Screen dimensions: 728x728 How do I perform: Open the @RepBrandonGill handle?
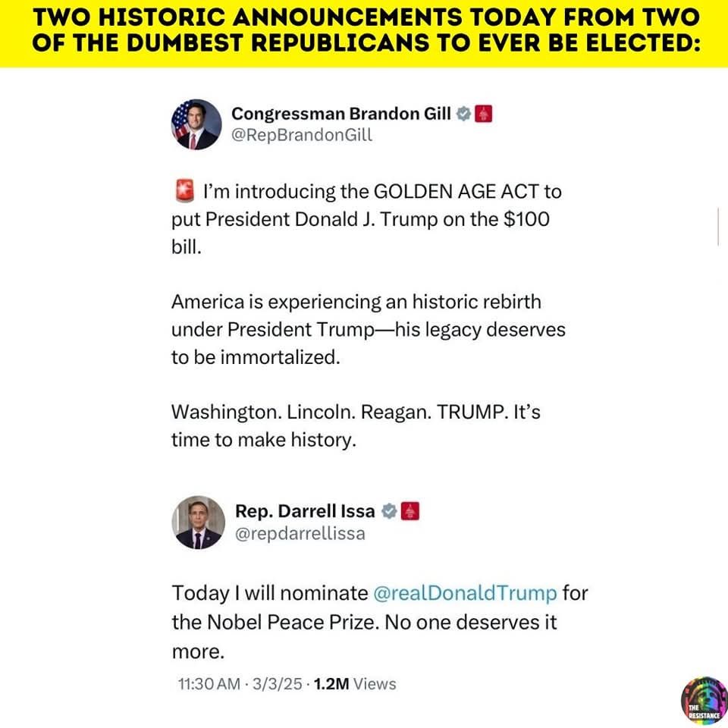pos(302,136)
